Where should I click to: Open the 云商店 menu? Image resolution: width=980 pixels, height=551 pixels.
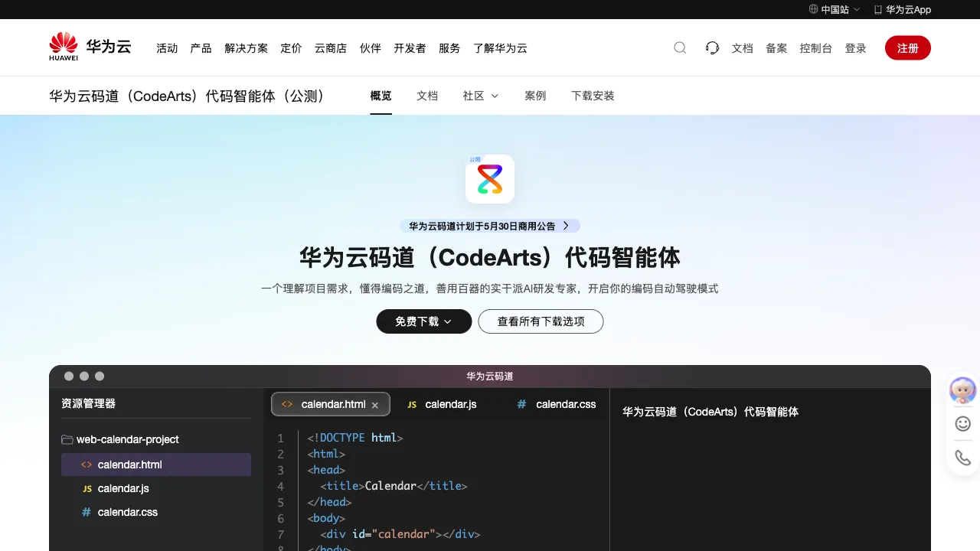tap(331, 47)
